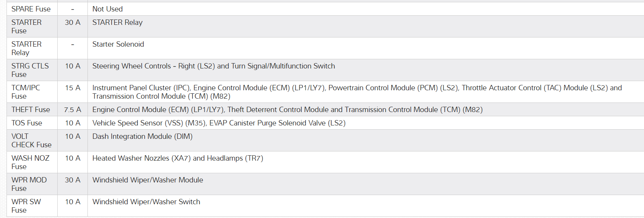The height and width of the screenshot is (218, 644).
Task: Click the SPARE Fuse row label
Action: point(31,9)
